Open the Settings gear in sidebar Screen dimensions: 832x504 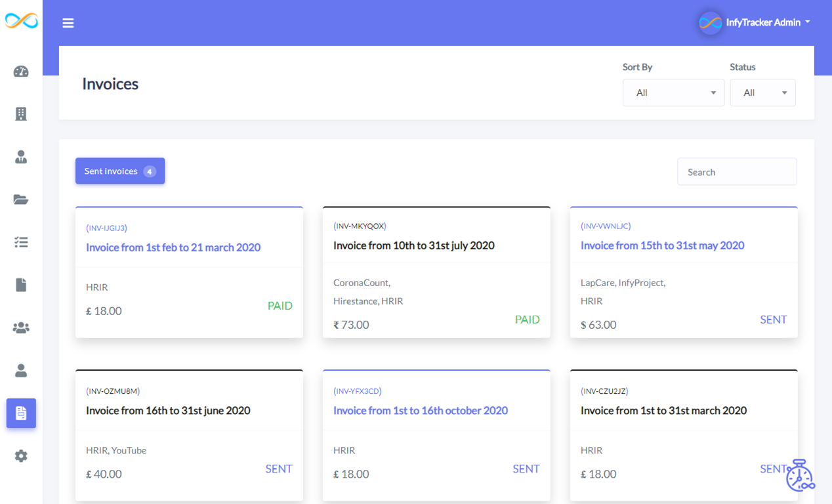pyautogui.click(x=20, y=455)
